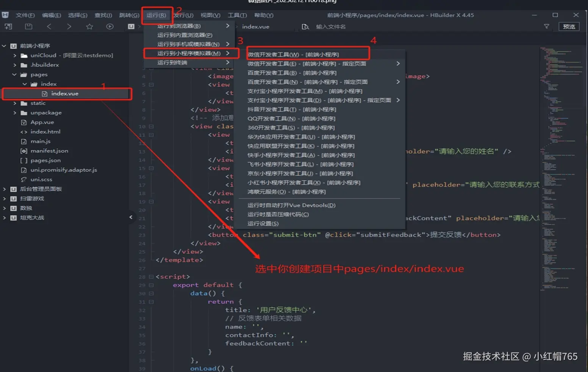Toggle 运行时自动打开Vue Devtools option
The image size is (588, 372).
[291, 205]
